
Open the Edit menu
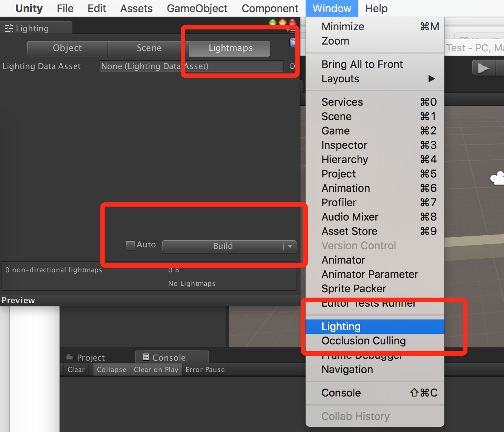click(97, 8)
